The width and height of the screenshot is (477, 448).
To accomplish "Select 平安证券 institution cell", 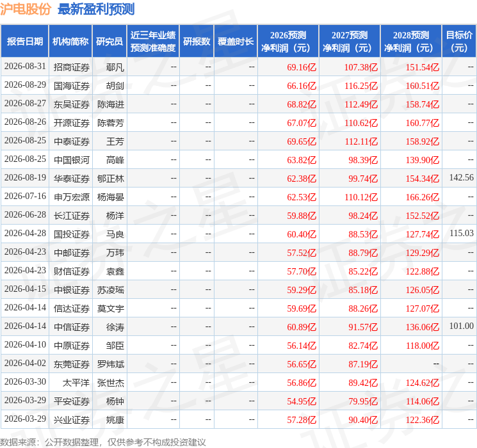I will point(72,401).
